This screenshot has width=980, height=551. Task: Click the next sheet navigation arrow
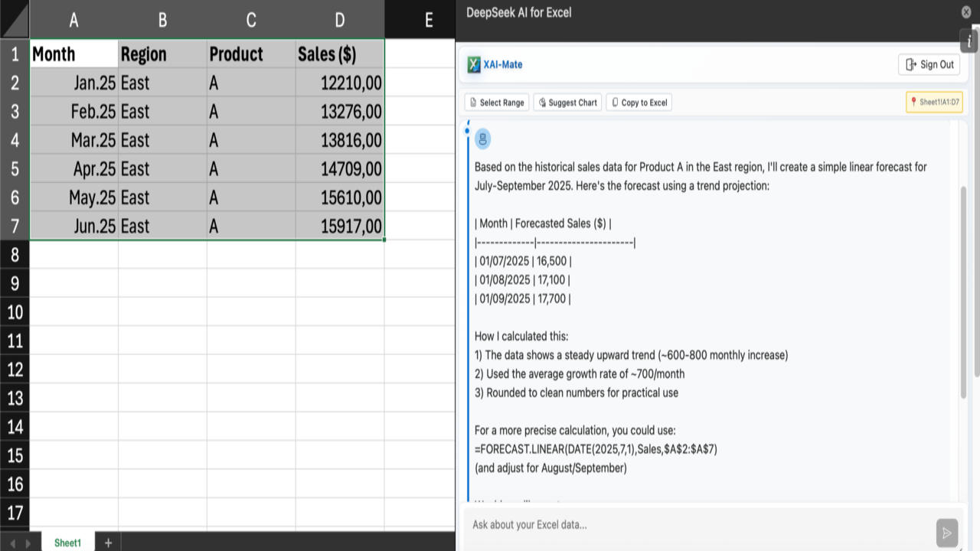(x=28, y=543)
